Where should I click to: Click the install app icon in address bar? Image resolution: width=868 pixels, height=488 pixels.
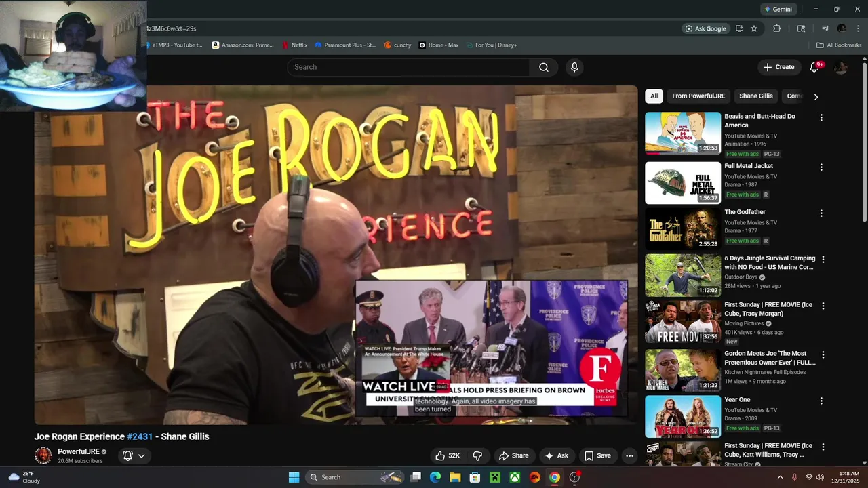739,28
